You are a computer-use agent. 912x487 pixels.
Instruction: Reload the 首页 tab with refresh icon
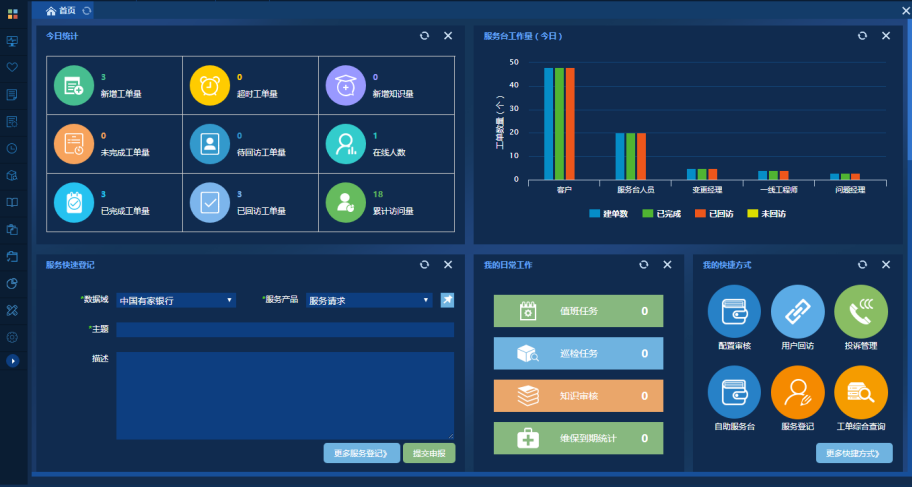pyautogui.click(x=87, y=10)
